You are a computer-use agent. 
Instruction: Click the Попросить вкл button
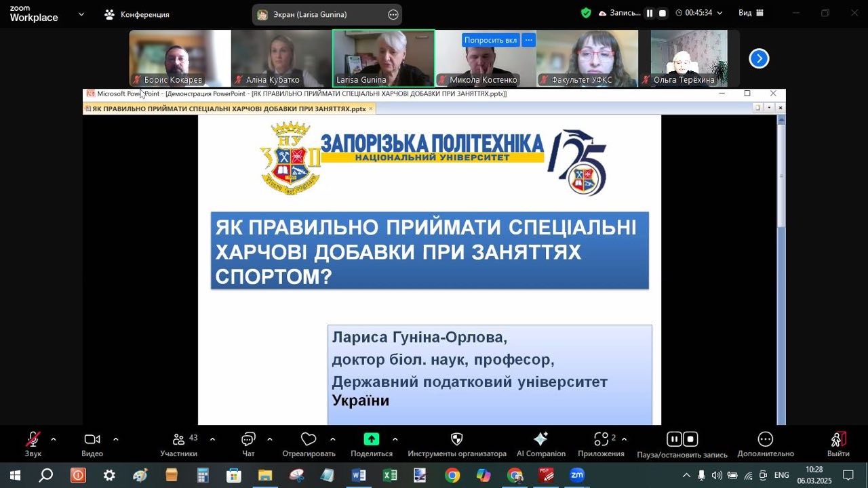(x=490, y=40)
